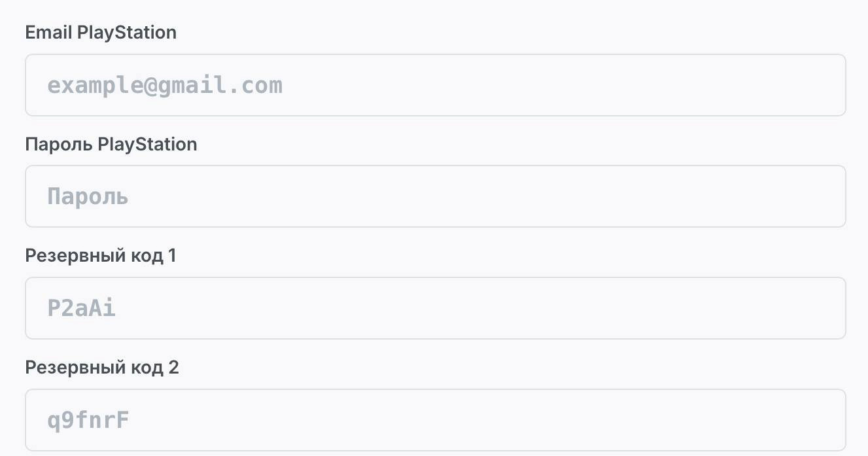Set focus on the PlayStation password box
This screenshot has width=868, height=456.
coord(436,196)
